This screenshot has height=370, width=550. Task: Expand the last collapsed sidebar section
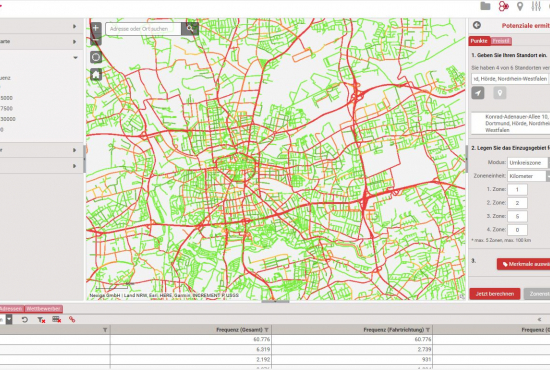click(74, 166)
